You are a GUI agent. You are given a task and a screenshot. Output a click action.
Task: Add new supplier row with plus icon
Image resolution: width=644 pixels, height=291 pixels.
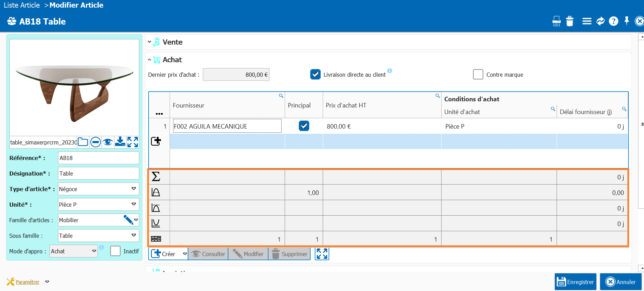click(156, 141)
